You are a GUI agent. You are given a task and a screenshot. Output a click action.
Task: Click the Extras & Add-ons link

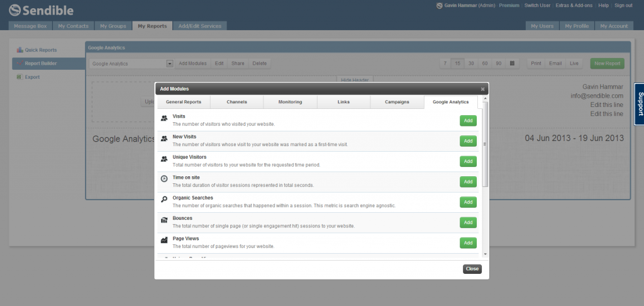[574, 5]
